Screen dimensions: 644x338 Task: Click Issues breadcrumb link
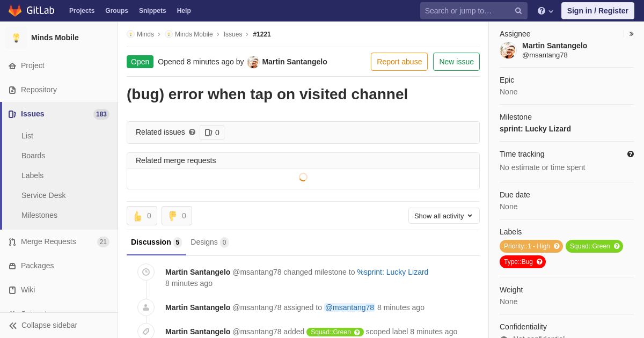tap(233, 34)
